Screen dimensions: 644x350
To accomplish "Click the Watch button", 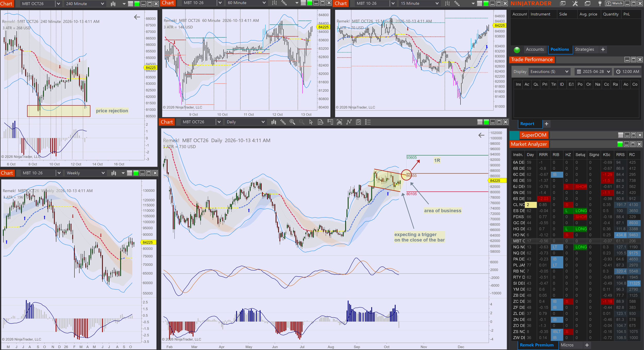I will pyautogui.click(x=614, y=3).
